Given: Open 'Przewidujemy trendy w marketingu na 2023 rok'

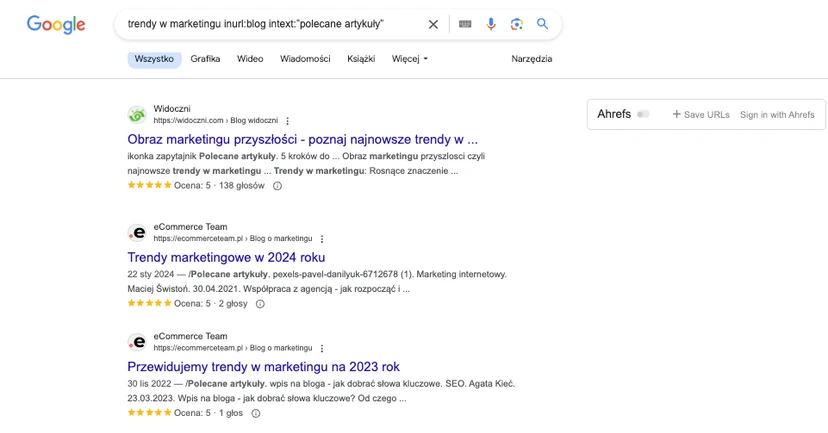Looking at the screenshot, I should (x=264, y=366).
